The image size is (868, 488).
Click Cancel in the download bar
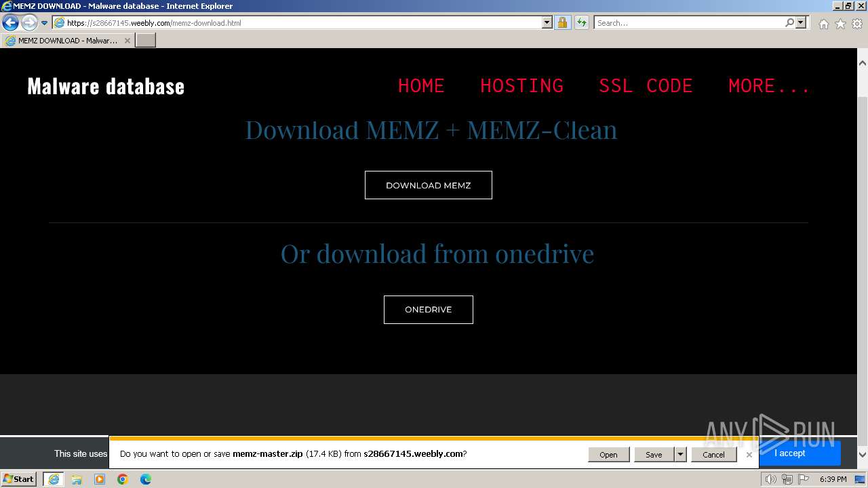(713, 455)
